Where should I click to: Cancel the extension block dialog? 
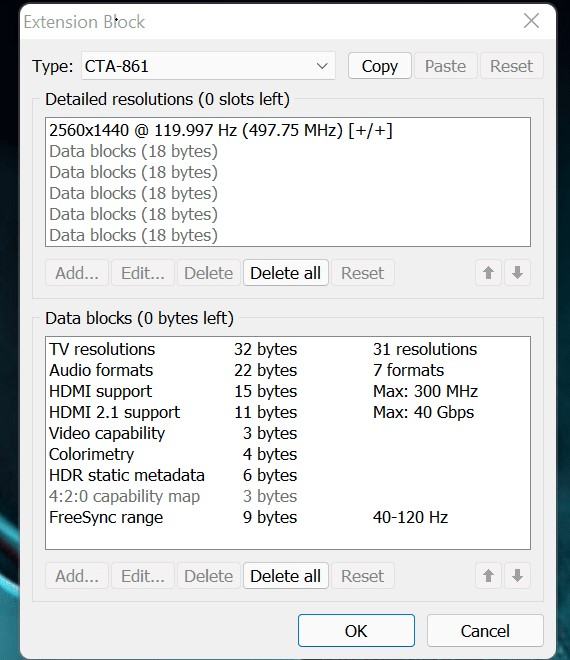485,631
